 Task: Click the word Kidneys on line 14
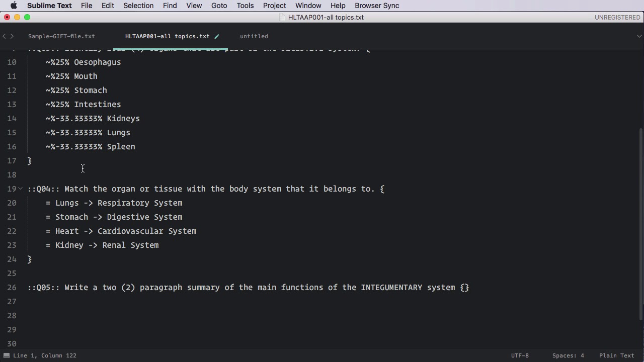click(x=123, y=119)
